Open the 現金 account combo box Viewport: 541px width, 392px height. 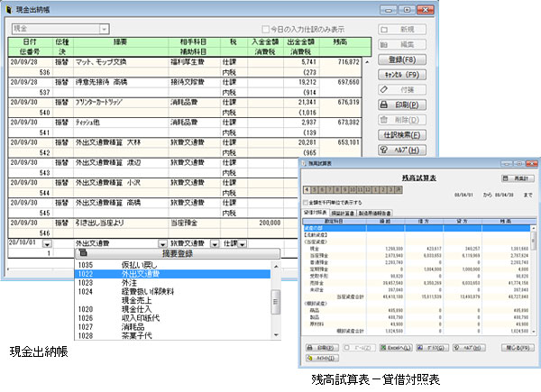point(105,29)
